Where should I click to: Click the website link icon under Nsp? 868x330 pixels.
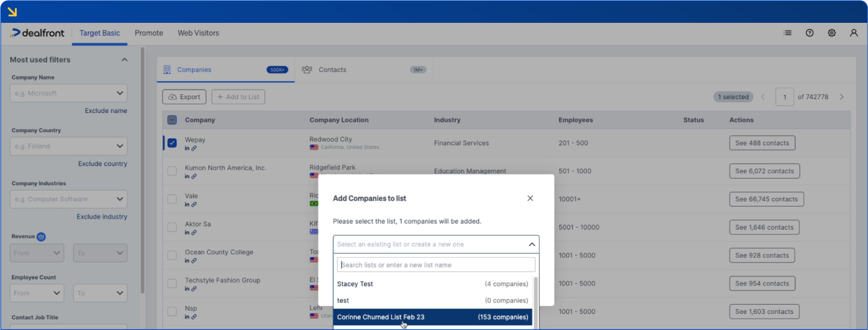[194, 317]
